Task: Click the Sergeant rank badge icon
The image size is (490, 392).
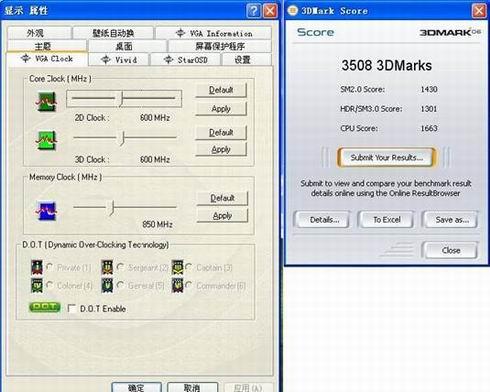Action: coord(107,268)
